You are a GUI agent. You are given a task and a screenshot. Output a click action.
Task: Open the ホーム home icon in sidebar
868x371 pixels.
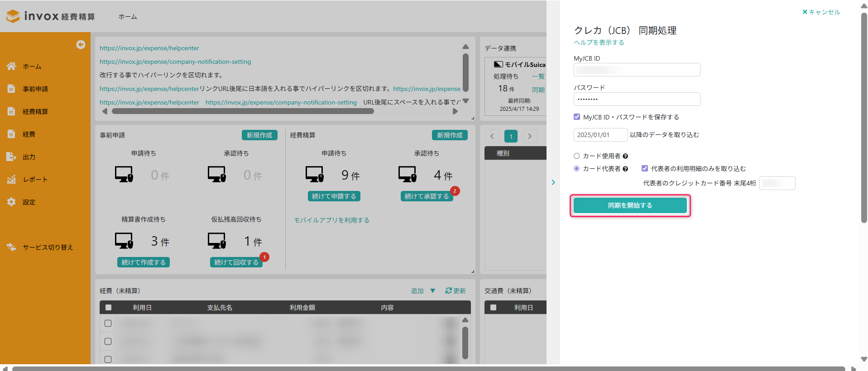11,66
